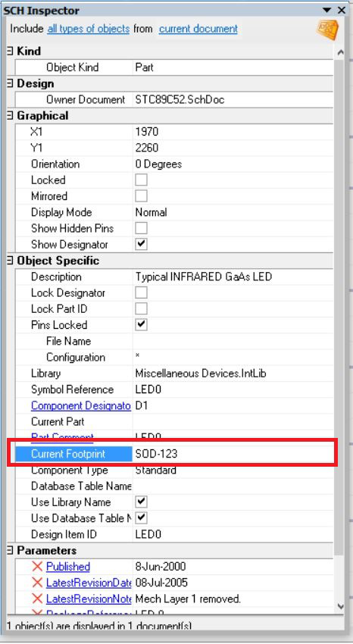The width and height of the screenshot is (353, 644).
Task: Click red X next to LatestRevisionNote
Action: pos(37,599)
